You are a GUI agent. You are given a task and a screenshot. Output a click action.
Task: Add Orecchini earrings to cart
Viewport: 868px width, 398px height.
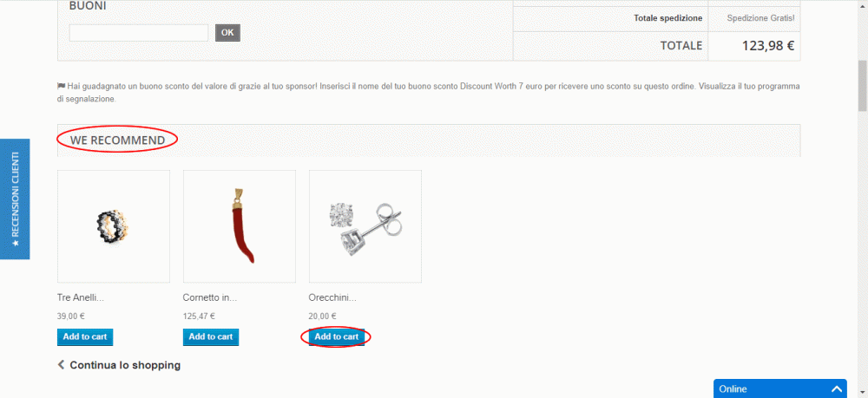336,336
